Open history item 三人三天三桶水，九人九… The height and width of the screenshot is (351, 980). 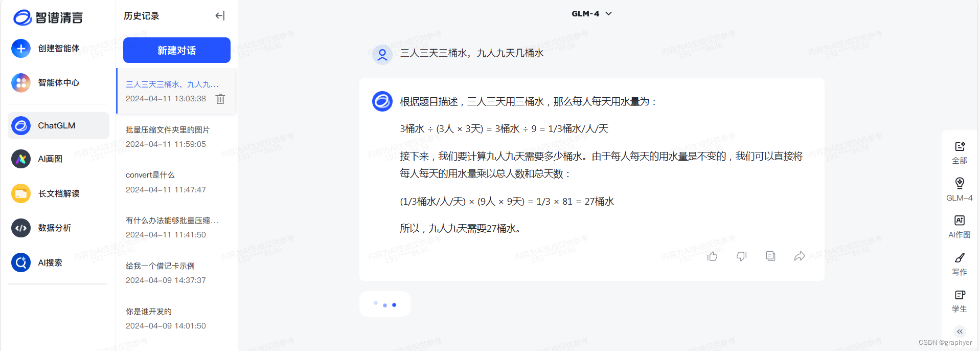click(x=176, y=91)
